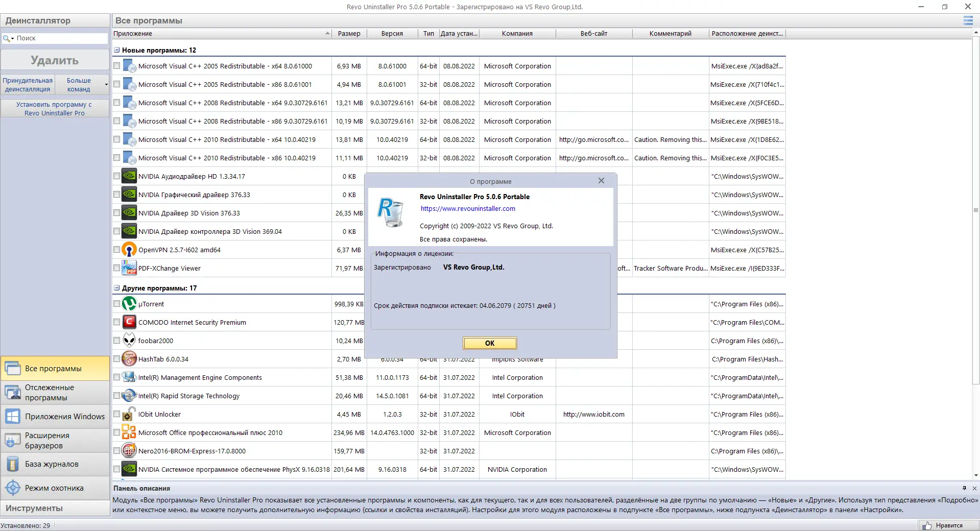Click the NVIDIA Графический драйвер 376.33 icon
Image resolution: width=980 pixels, height=531 pixels.
point(129,195)
